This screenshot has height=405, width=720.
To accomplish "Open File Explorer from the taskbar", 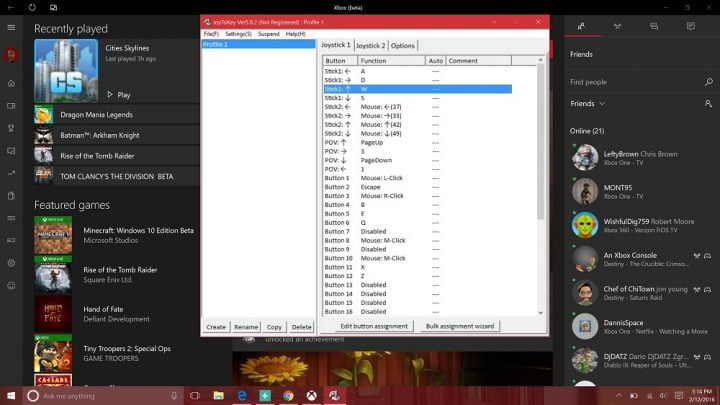I will 219,396.
